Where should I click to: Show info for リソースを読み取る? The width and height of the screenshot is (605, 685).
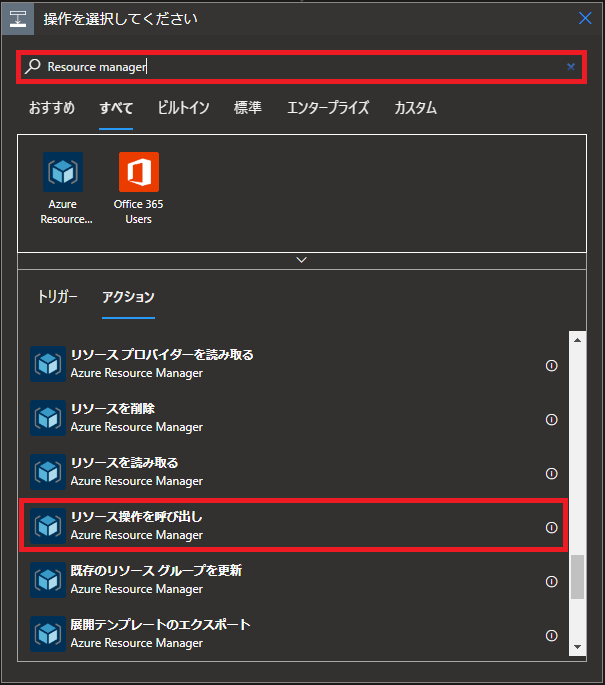click(551, 474)
